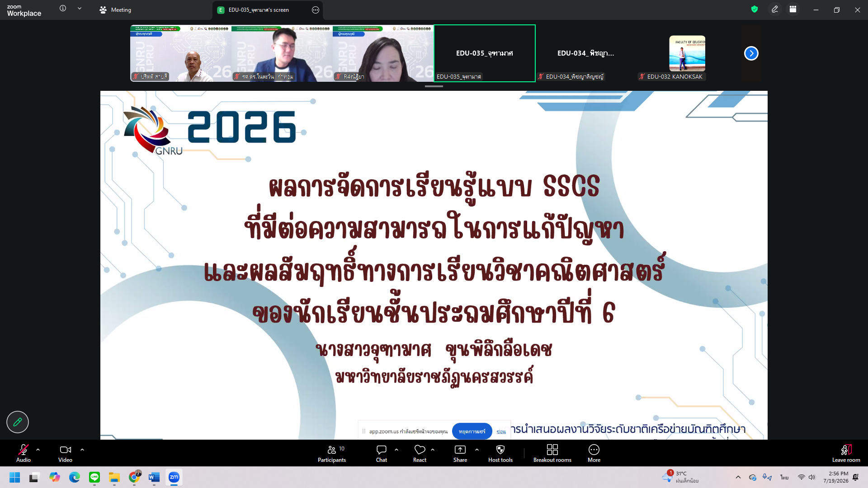Screen dimensions: 868x488
Task: Check the microphone and location usage tray icon
Action: pyautogui.click(x=767, y=477)
